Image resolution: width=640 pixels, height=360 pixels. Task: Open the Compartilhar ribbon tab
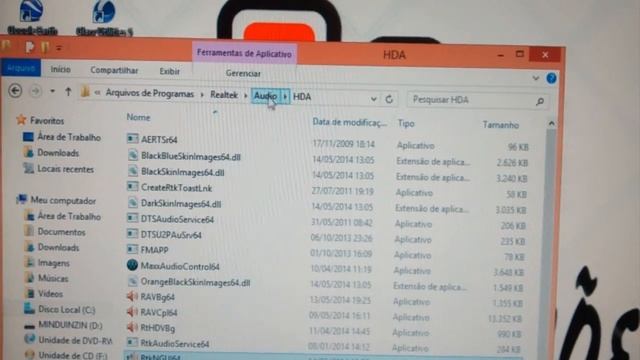pos(114,70)
